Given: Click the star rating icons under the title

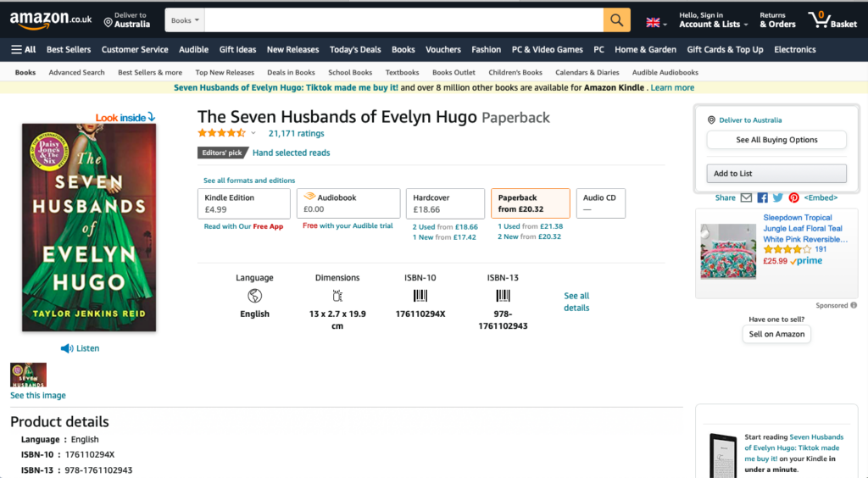Looking at the screenshot, I should [x=221, y=133].
